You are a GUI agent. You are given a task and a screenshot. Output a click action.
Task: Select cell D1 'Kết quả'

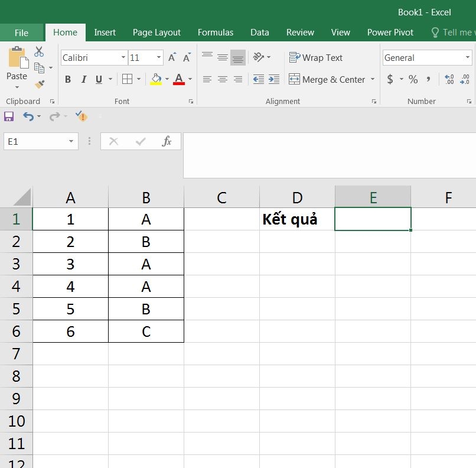[297, 219]
